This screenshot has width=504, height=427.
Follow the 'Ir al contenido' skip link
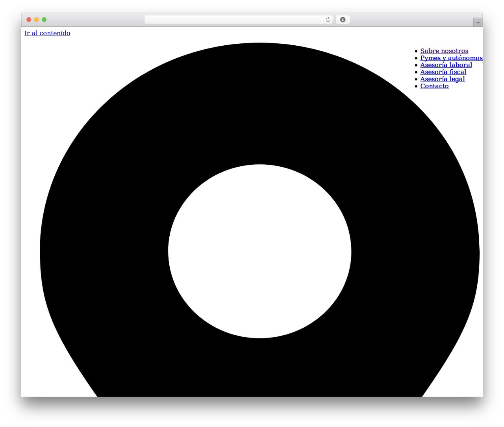(47, 33)
